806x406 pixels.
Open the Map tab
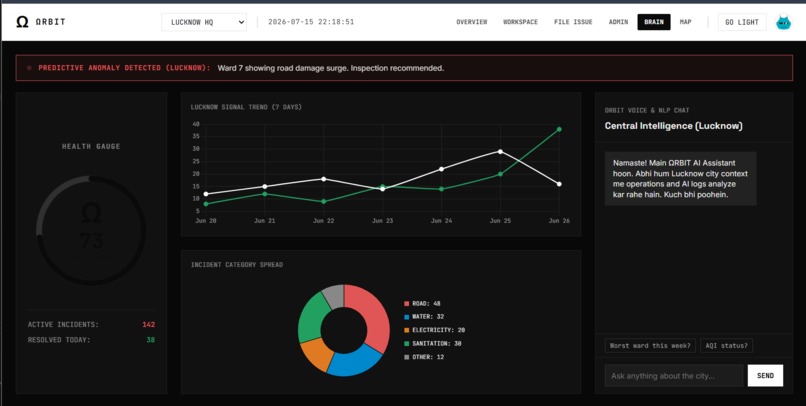tap(685, 22)
